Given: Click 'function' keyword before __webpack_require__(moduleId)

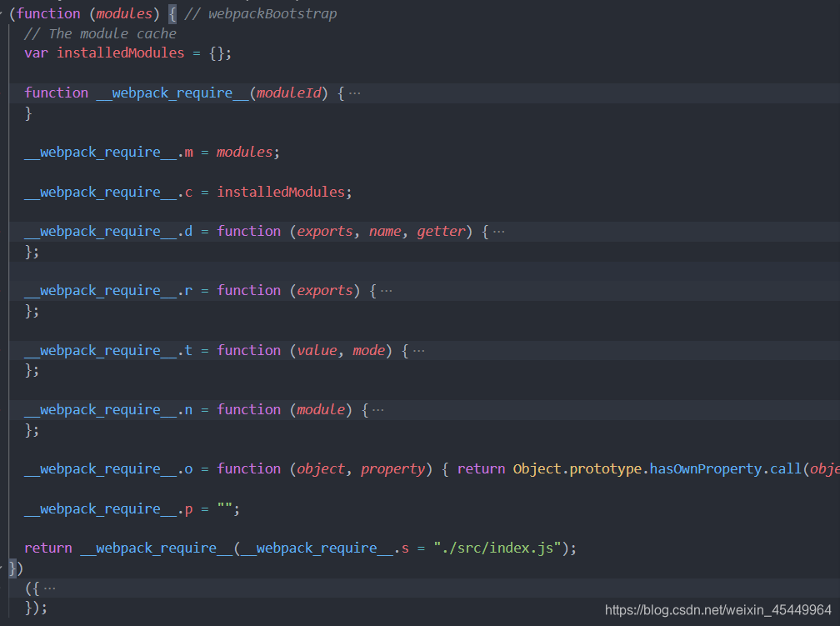Looking at the screenshot, I should [57, 93].
